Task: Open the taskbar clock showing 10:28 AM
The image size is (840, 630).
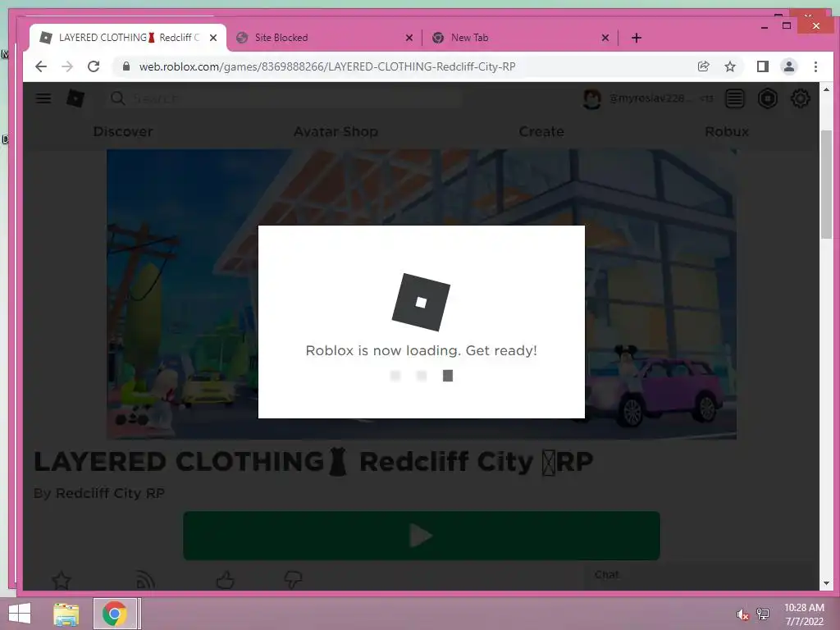Action: coord(804,614)
